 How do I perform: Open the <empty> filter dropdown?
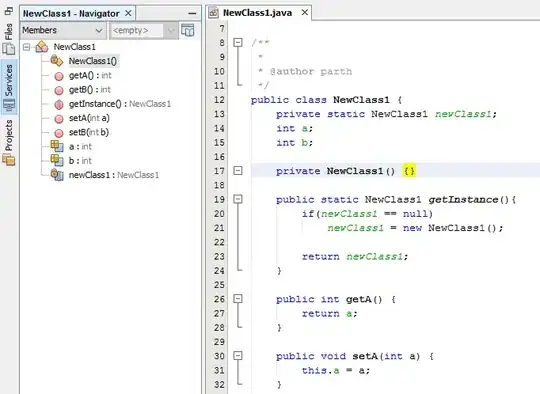pos(143,30)
